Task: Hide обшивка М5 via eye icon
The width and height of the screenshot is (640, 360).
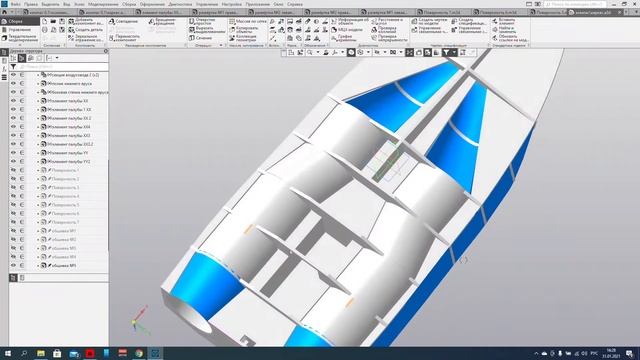Action: [13, 265]
